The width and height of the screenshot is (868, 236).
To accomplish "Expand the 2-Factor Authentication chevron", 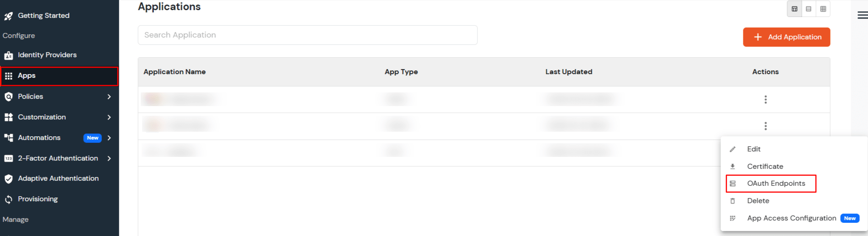I will point(109,158).
